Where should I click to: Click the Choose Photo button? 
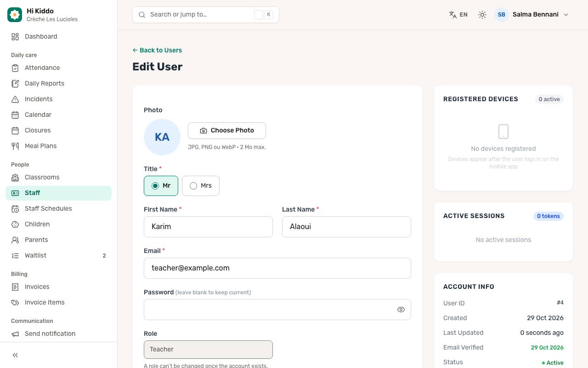coord(227,131)
